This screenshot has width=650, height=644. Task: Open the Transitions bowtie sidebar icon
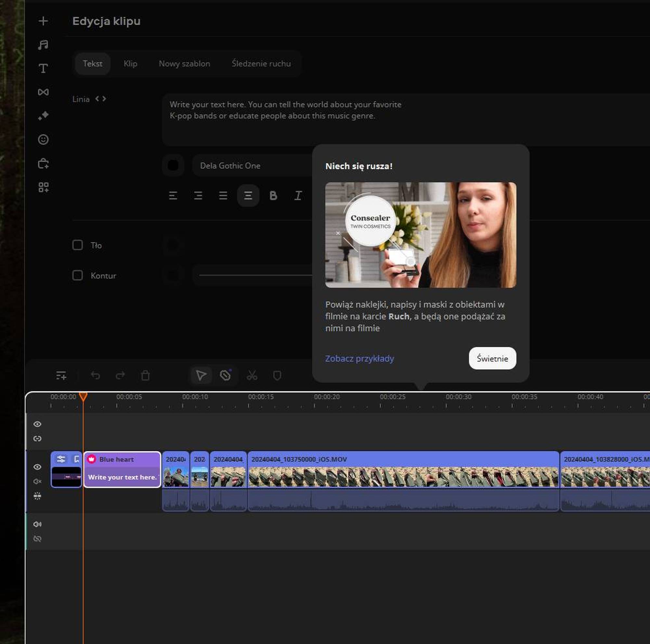click(x=43, y=92)
